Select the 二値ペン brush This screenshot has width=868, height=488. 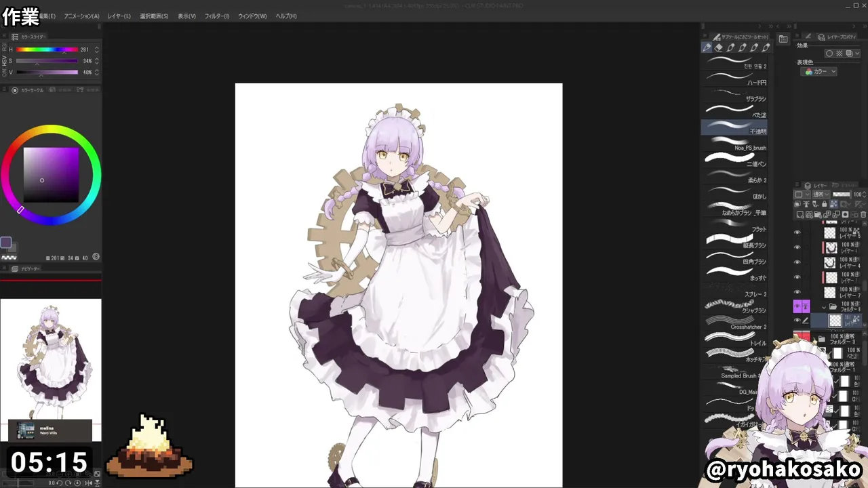point(734,161)
